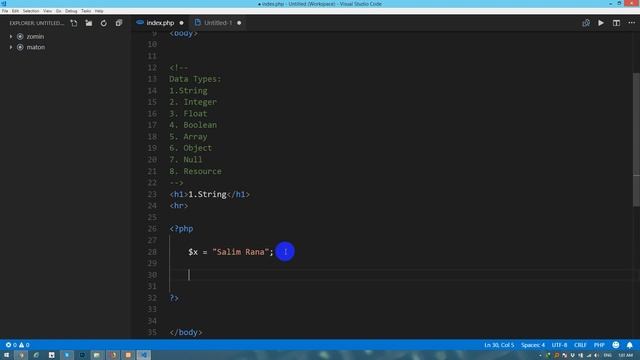Select the zomin workspace folder

[35, 36]
